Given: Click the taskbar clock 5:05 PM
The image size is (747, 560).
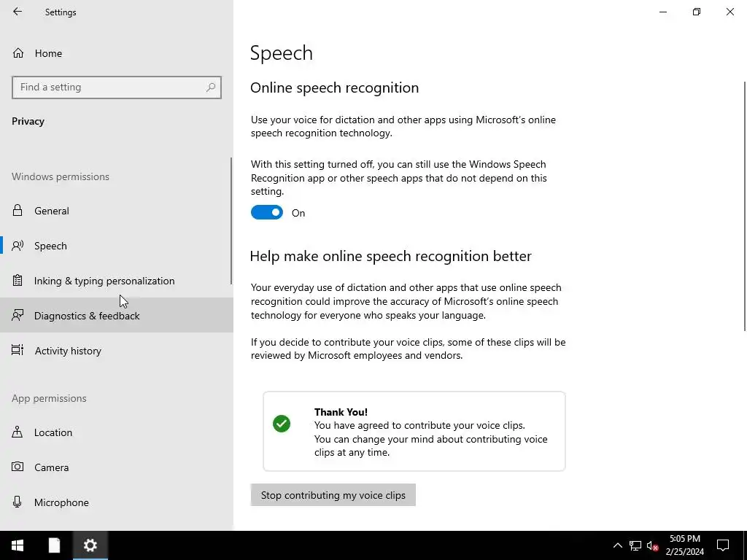Looking at the screenshot, I should point(684,545).
